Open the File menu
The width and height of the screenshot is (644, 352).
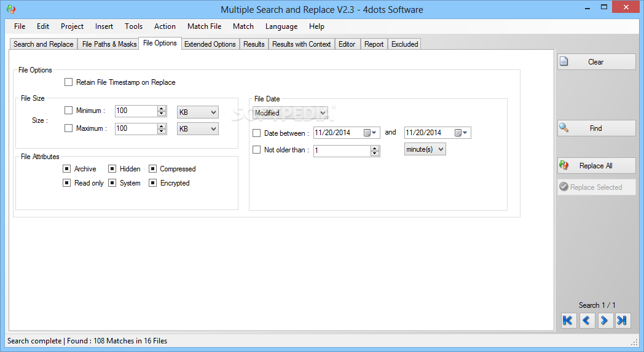point(19,26)
